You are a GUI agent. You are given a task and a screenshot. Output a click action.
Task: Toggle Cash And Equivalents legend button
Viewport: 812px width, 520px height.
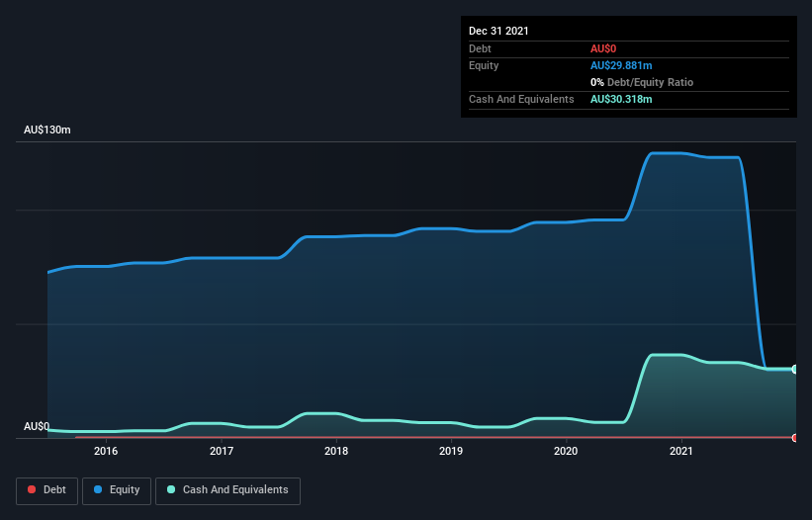tap(227, 490)
